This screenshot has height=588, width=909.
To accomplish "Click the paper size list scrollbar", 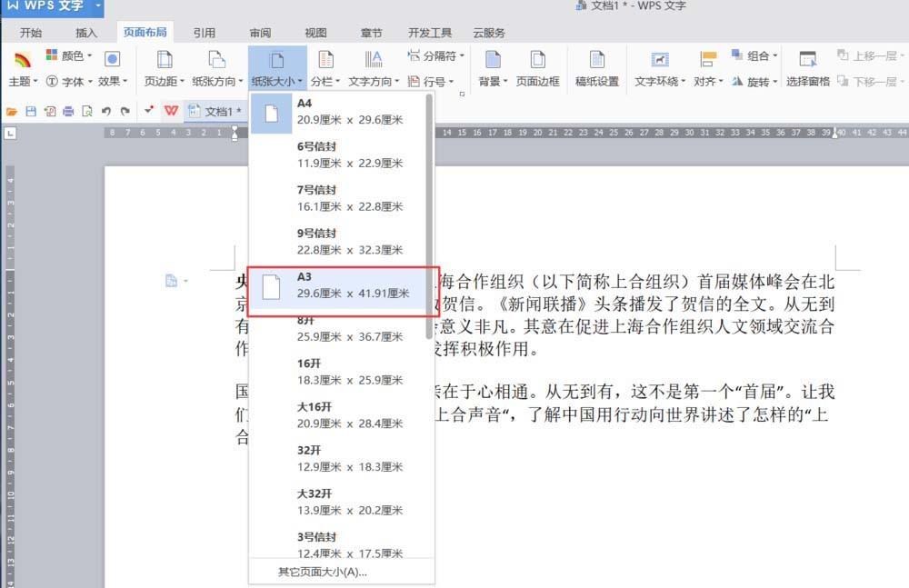I will click(429, 218).
